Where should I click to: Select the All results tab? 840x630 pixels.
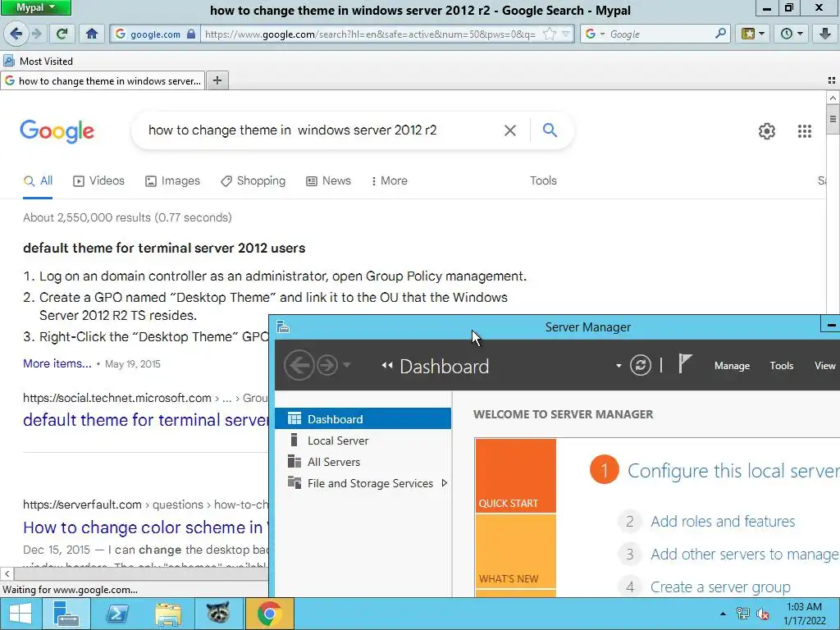click(x=38, y=181)
